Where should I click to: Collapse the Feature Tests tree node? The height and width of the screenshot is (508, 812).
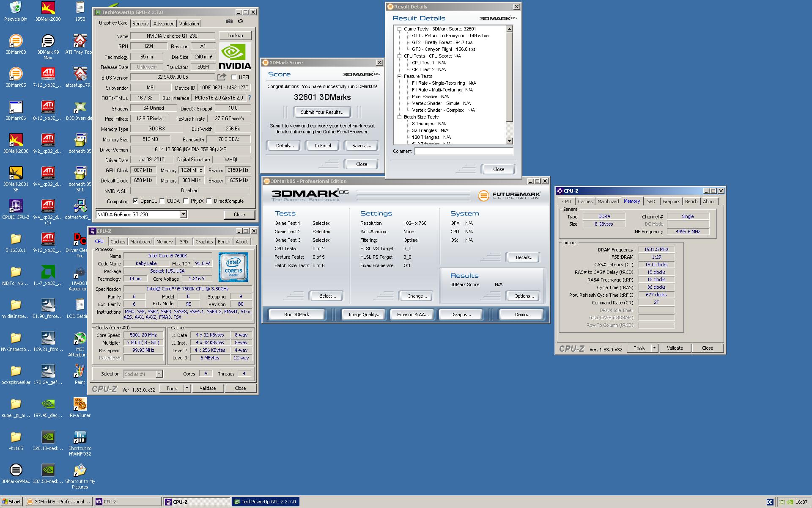399,76
